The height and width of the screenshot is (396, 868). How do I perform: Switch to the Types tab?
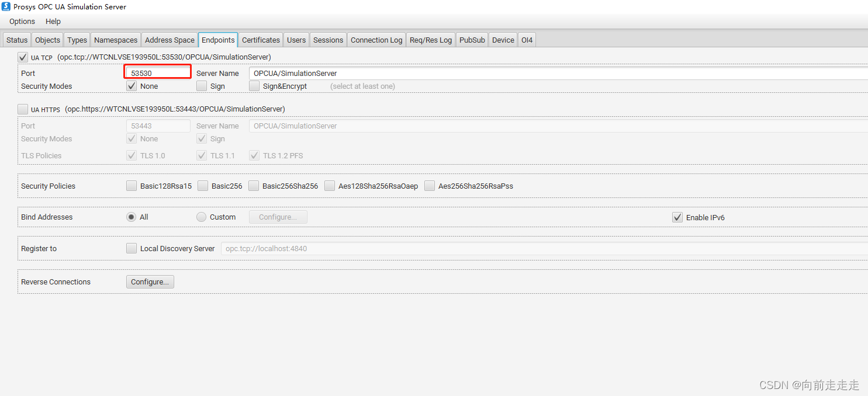pyautogui.click(x=77, y=40)
